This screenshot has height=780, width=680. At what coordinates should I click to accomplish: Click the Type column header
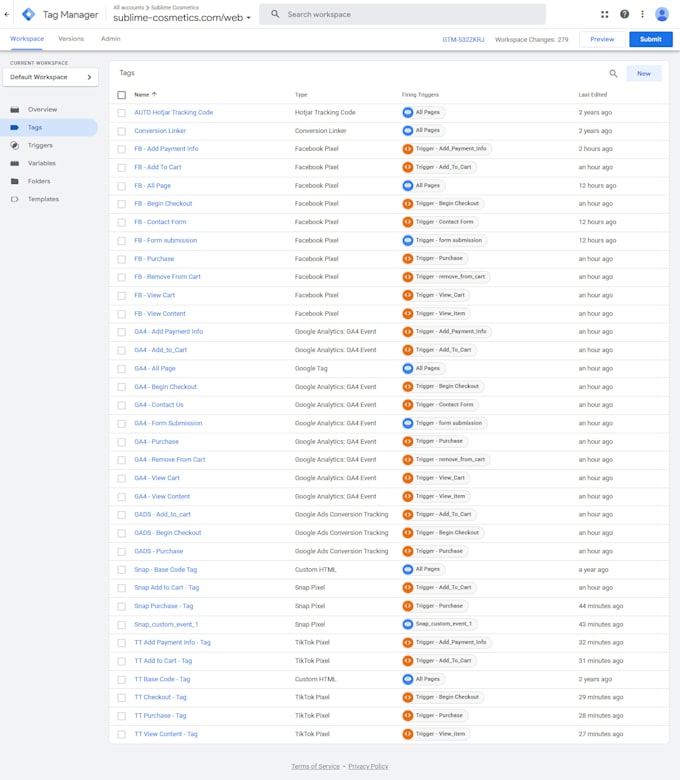tap(301, 95)
